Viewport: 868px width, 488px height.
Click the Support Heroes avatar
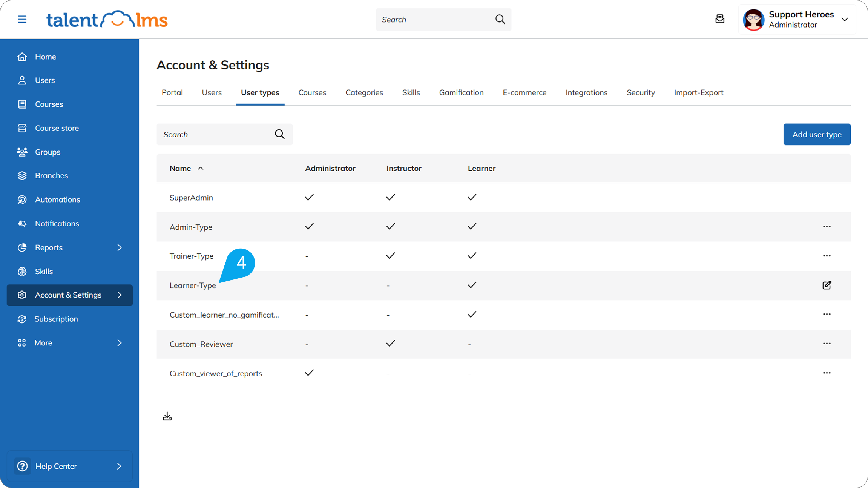pos(753,20)
